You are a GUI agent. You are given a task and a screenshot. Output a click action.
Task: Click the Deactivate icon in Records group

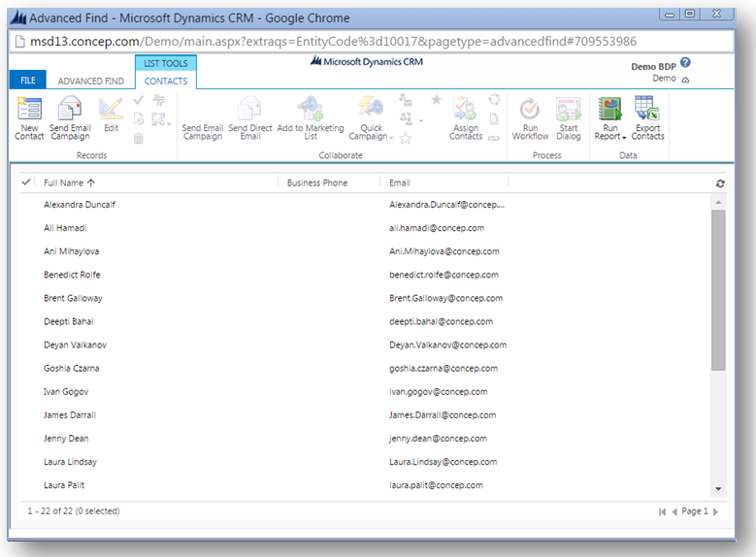(139, 118)
